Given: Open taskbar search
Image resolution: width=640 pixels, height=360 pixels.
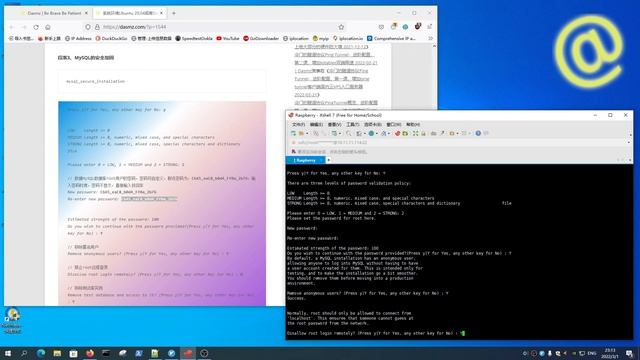Looking at the screenshot, I should tap(24, 353).
